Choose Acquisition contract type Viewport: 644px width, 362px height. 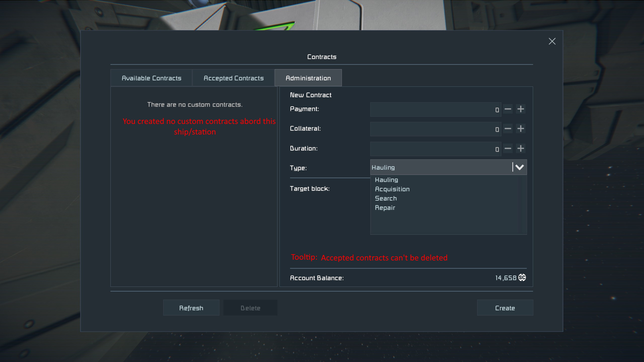point(392,189)
